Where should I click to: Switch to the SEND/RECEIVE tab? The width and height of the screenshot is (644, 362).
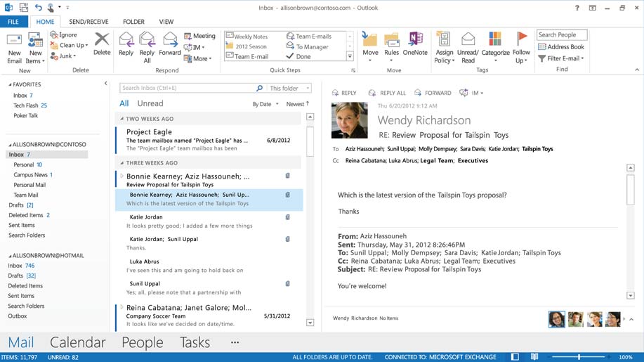(88, 22)
